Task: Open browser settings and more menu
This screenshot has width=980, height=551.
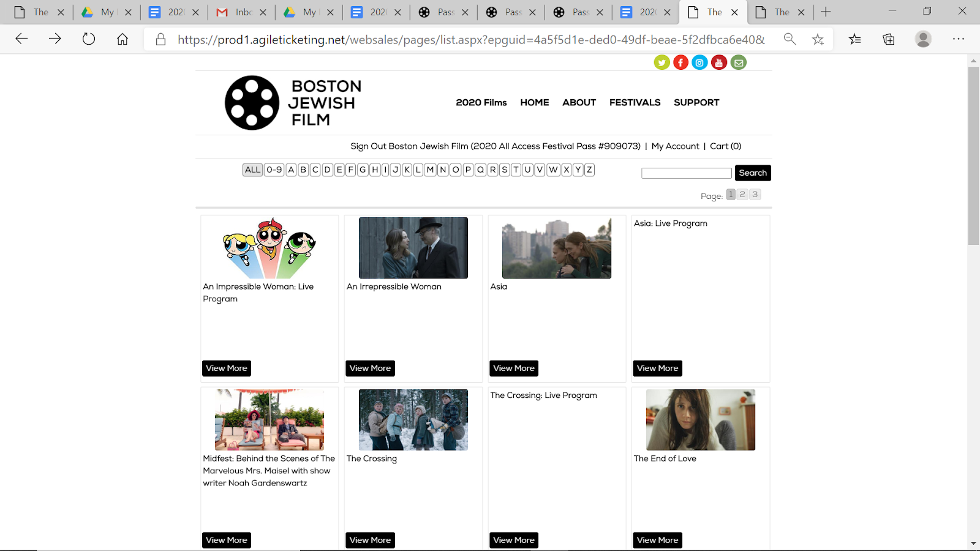Action: pyautogui.click(x=959, y=39)
